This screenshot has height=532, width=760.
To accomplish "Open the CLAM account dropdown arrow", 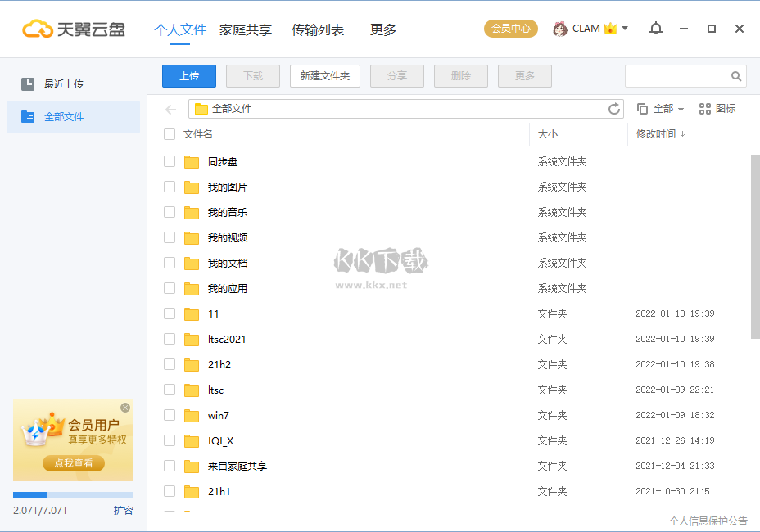I will [625, 28].
